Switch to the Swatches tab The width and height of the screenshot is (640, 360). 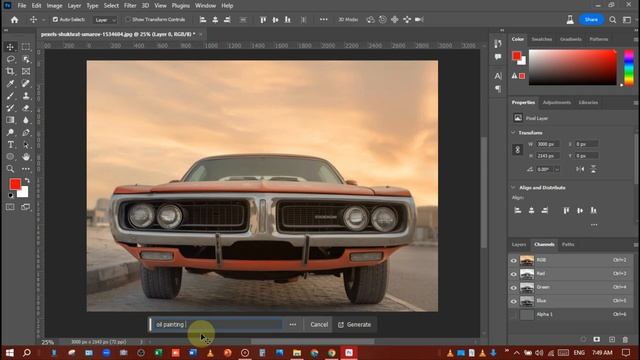pyautogui.click(x=542, y=39)
